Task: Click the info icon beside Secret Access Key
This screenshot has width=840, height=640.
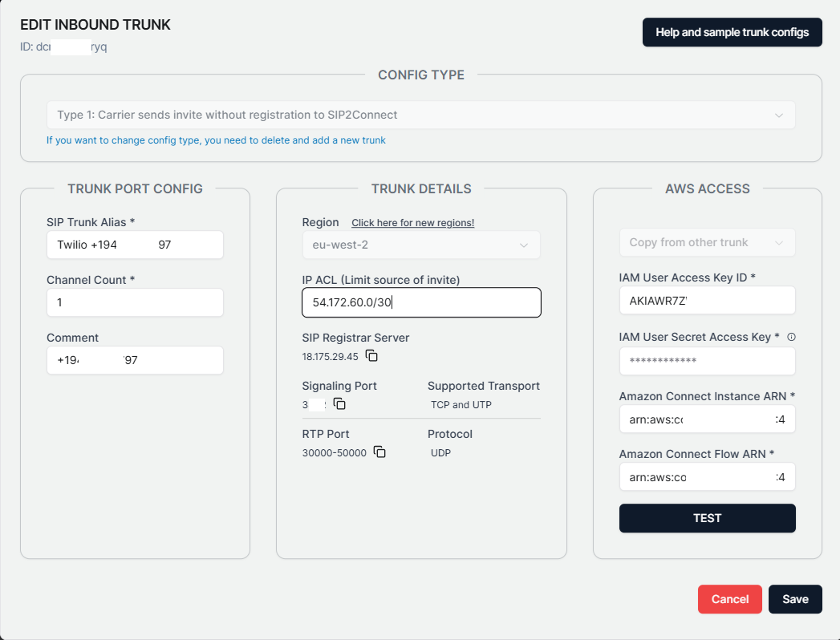Action: pos(791,337)
